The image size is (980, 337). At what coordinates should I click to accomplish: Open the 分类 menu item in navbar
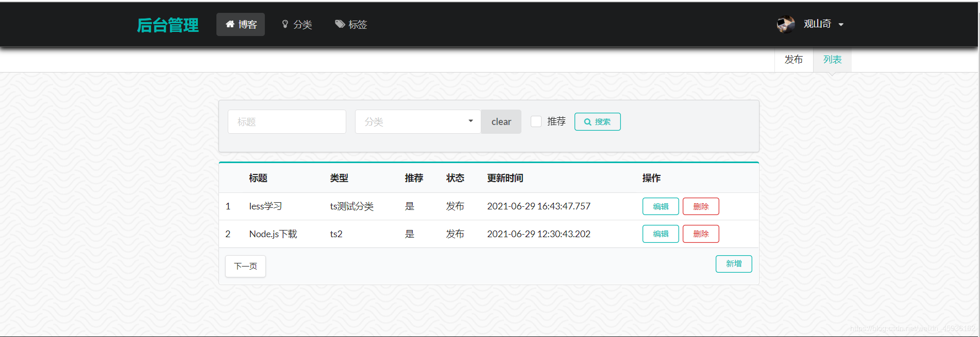coord(297,24)
